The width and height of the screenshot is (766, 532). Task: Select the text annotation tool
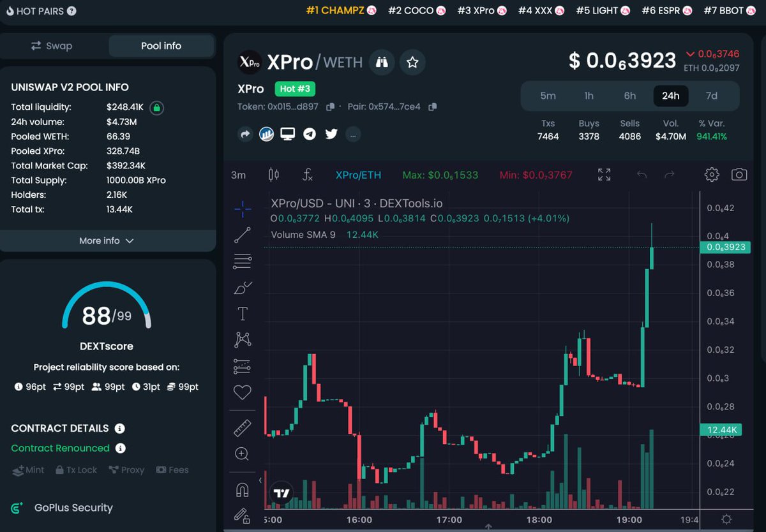click(243, 314)
